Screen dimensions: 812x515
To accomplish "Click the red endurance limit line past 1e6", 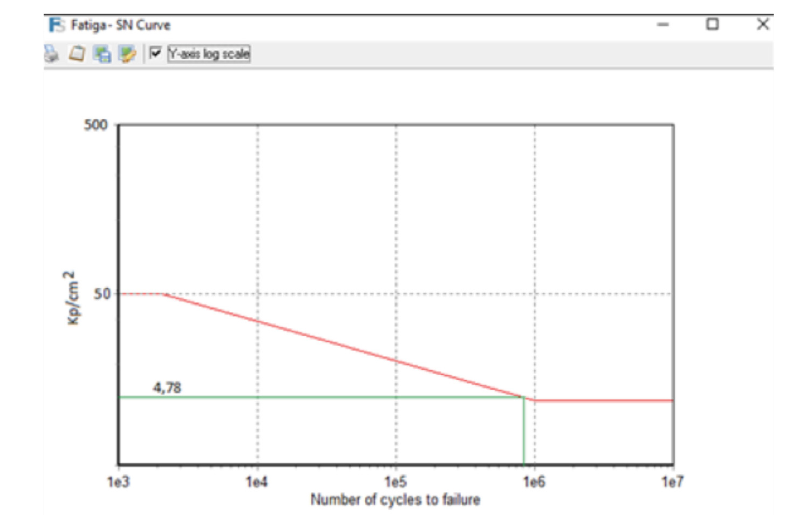I will (604, 401).
